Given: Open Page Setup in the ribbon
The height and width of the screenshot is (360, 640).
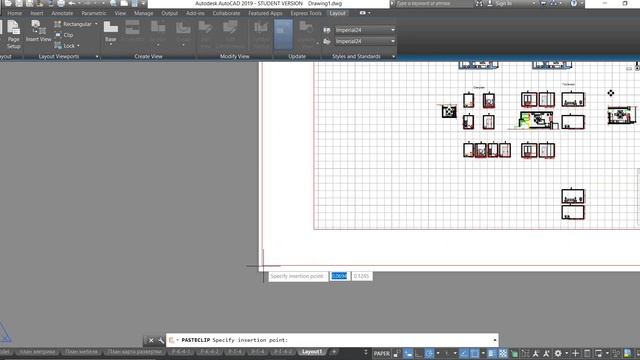Looking at the screenshot, I should click(13, 35).
